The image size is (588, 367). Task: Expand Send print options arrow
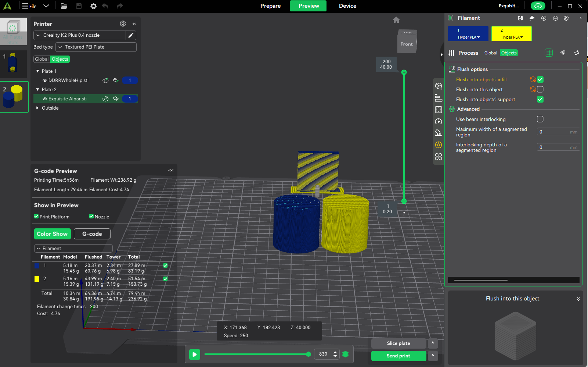click(x=433, y=356)
